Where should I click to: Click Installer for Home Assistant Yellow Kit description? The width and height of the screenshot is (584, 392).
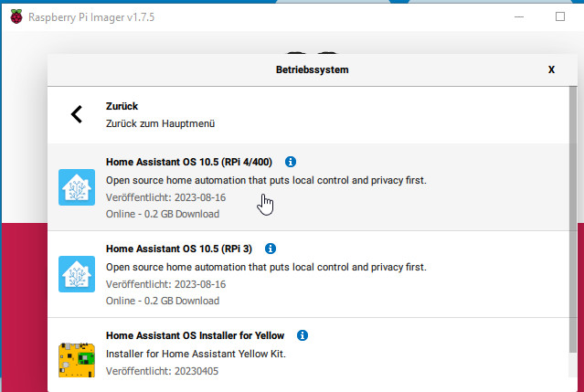pyautogui.click(x=196, y=354)
